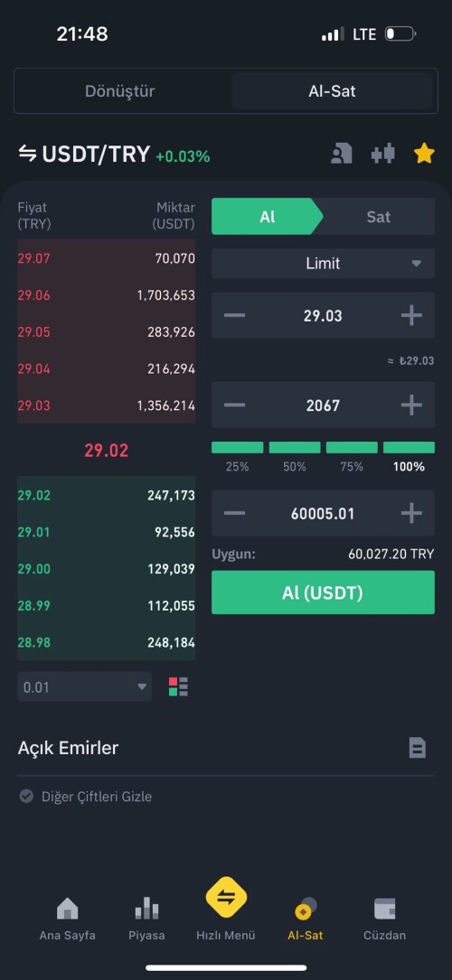Increase price 29.03 with plus button
The height and width of the screenshot is (980, 452).
[x=411, y=315]
